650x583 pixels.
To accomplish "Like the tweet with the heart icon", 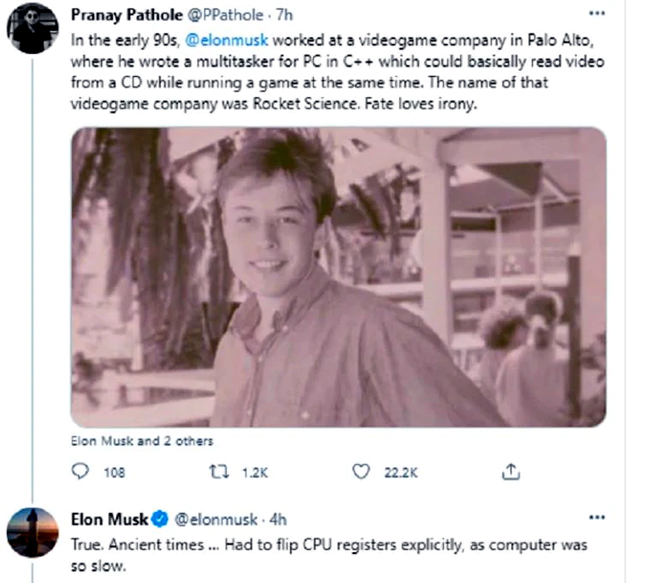I will (x=361, y=471).
